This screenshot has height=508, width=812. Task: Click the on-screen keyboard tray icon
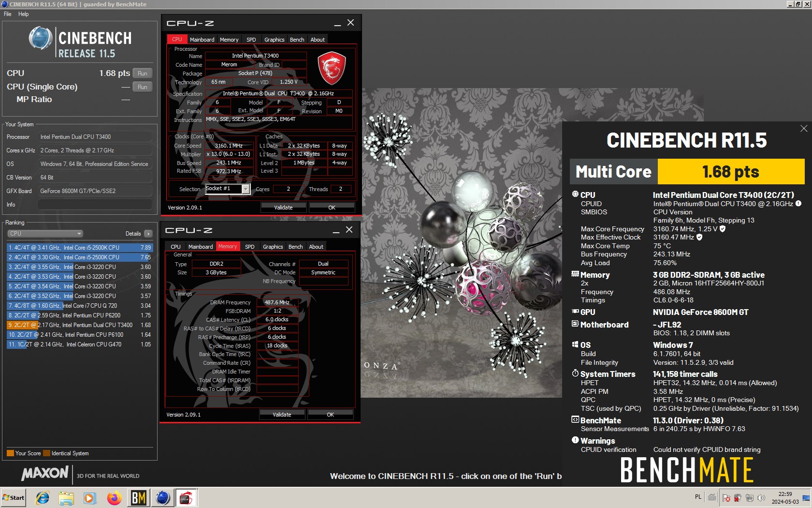click(x=712, y=497)
